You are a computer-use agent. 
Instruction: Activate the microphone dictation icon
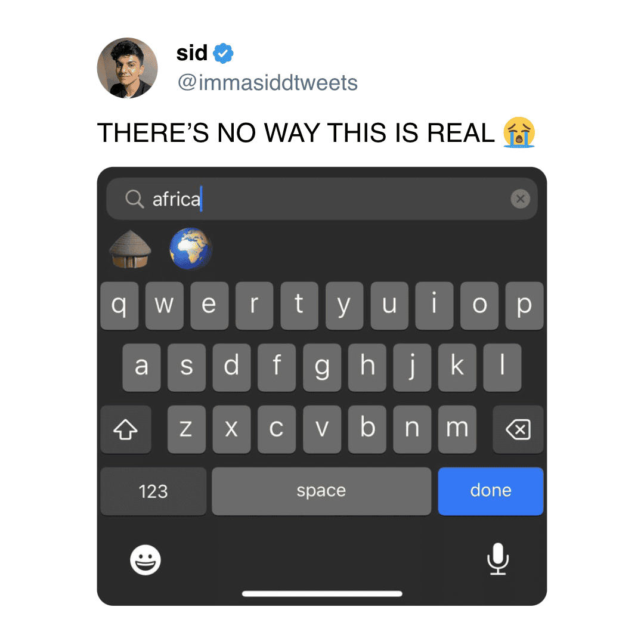tap(498, 559)
